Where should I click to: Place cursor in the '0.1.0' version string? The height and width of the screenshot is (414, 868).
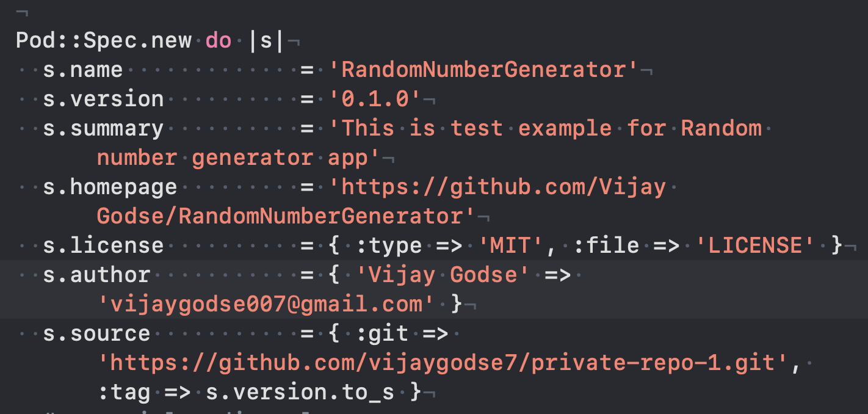click(374, 99)
